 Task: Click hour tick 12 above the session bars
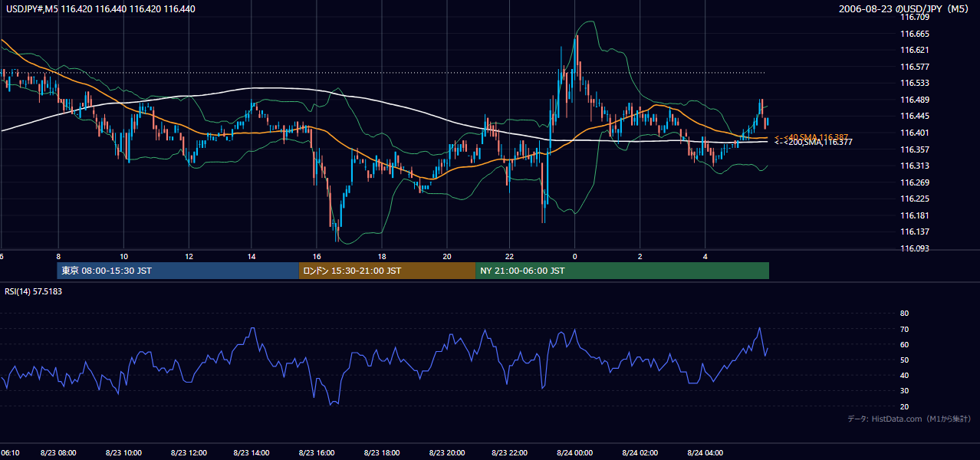188,256
